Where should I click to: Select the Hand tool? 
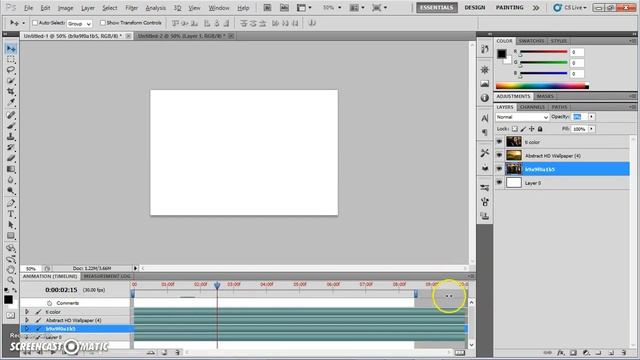(11, 269)
